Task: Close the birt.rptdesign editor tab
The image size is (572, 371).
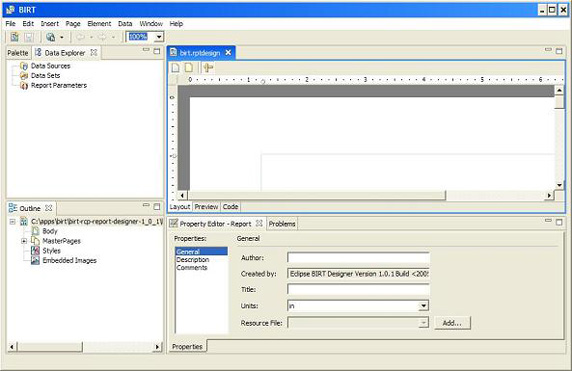Action: [x=228, y=53]
